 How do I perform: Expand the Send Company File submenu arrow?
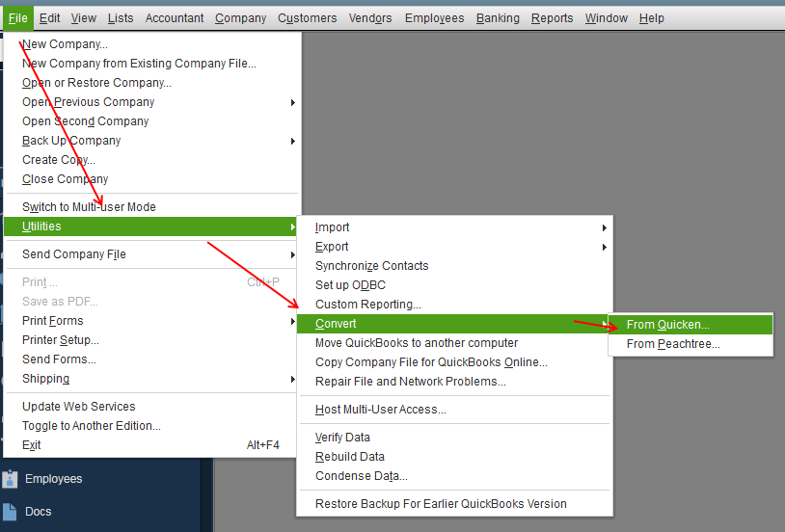tap(293, 254)
